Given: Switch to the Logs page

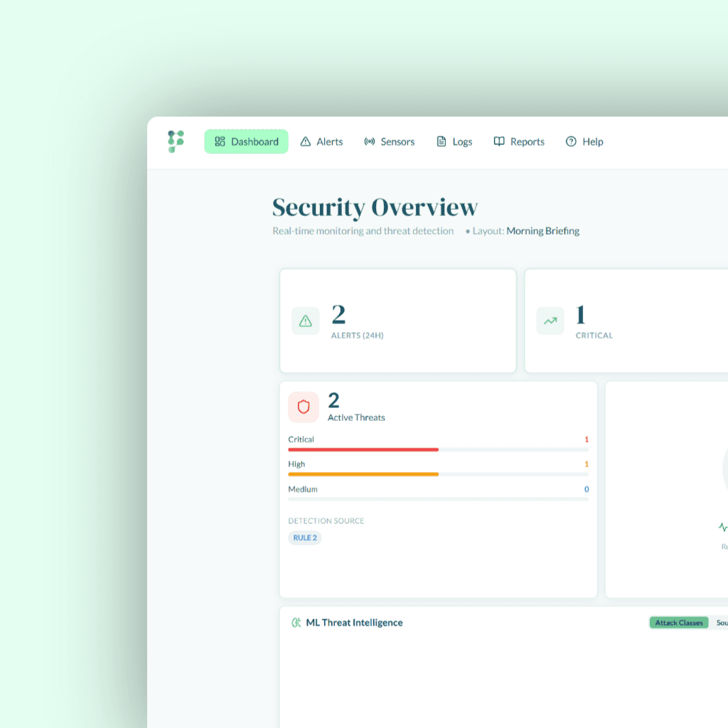Looking at the screenshot, I should [x=454, y=141].
